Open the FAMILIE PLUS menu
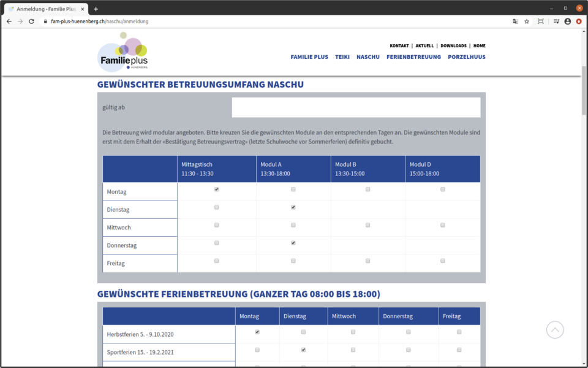Screen dimensions: 588x368 tap(309, 57)
